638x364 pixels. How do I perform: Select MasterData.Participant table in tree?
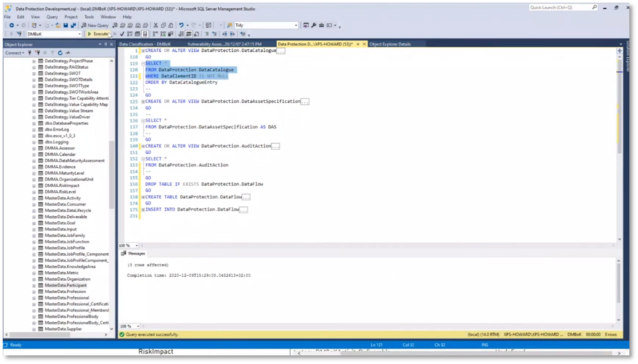click(65, 285)
